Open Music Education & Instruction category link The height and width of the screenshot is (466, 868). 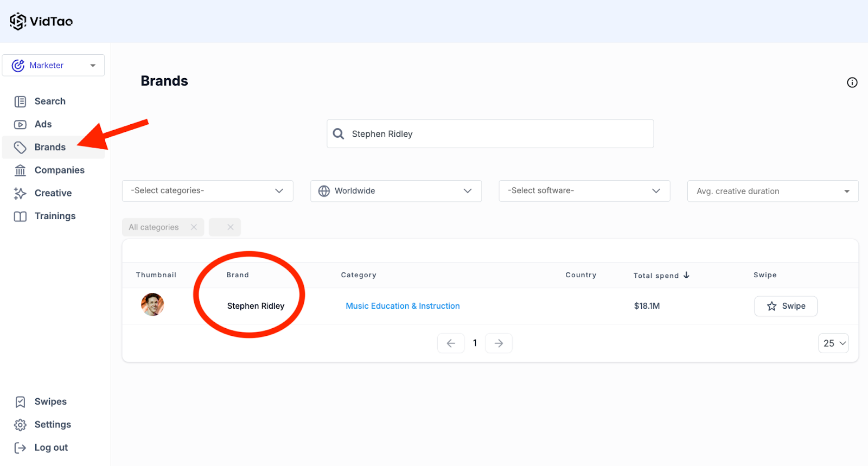(x=403, y=306)
